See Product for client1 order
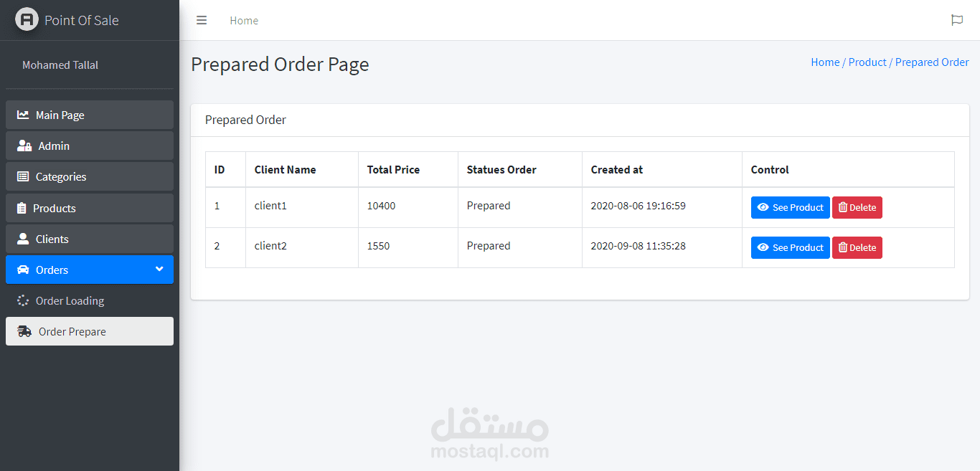Screen dimensions: 980x471 coord(791,207)
